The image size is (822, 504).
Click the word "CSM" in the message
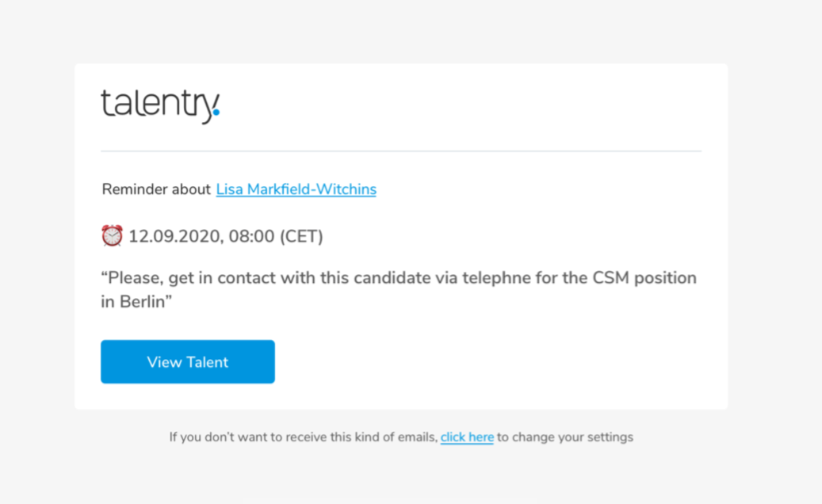pyautogui.click(x=608, y=279)
